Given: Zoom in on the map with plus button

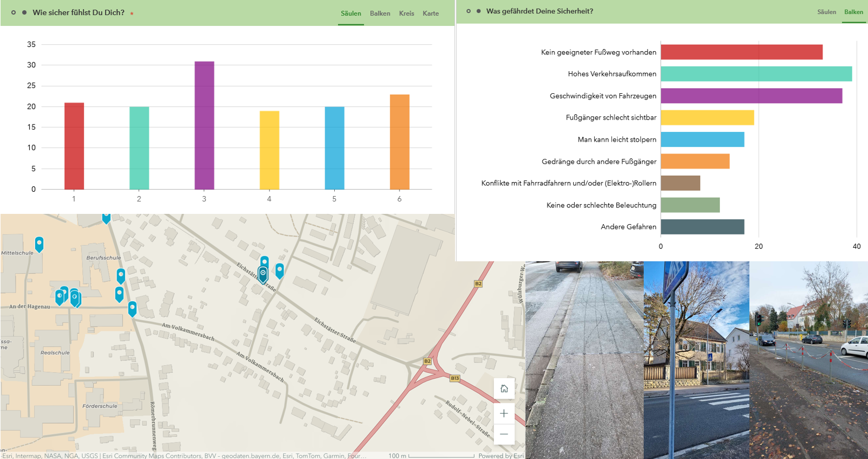Looking at the screenshot, I should [504, 414].
